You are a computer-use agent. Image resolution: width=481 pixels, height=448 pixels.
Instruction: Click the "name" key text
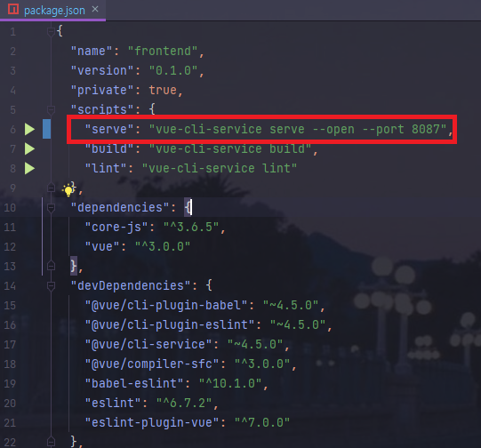point(92,51)
